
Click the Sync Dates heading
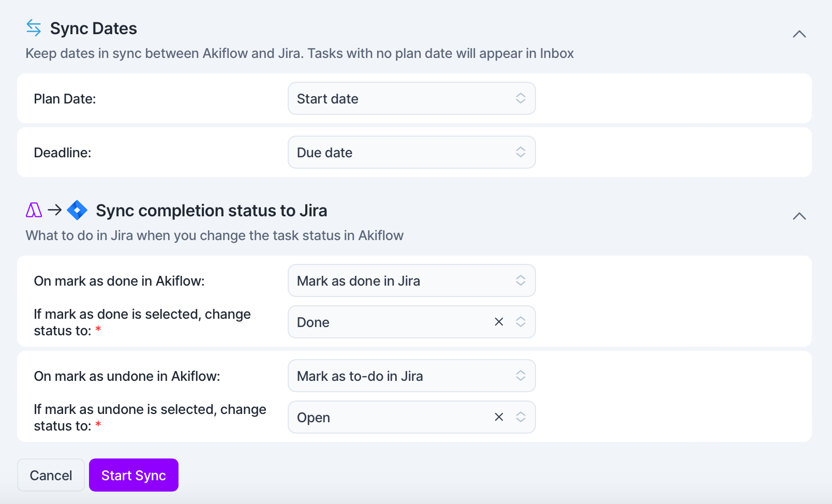(94, 28)
